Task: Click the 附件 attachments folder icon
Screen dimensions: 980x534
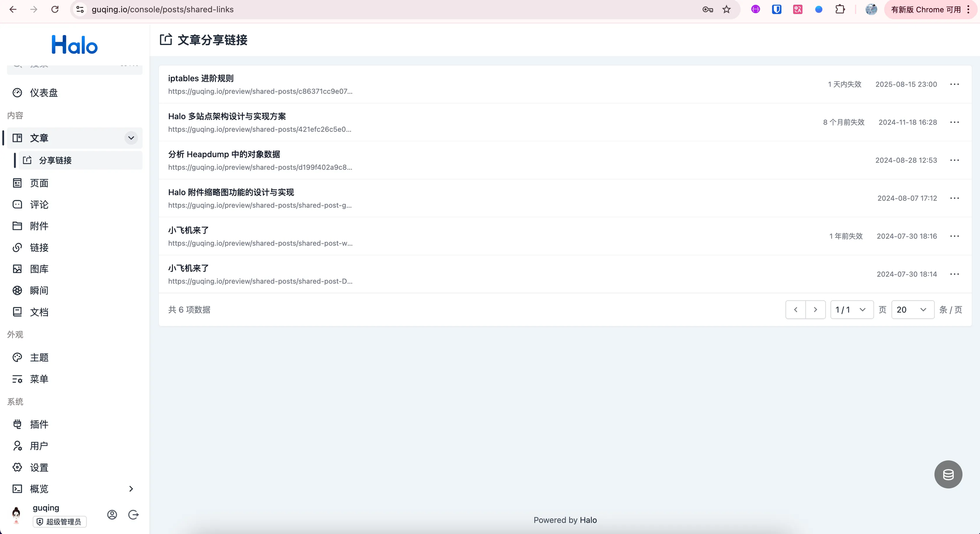Action: point(17,226)
